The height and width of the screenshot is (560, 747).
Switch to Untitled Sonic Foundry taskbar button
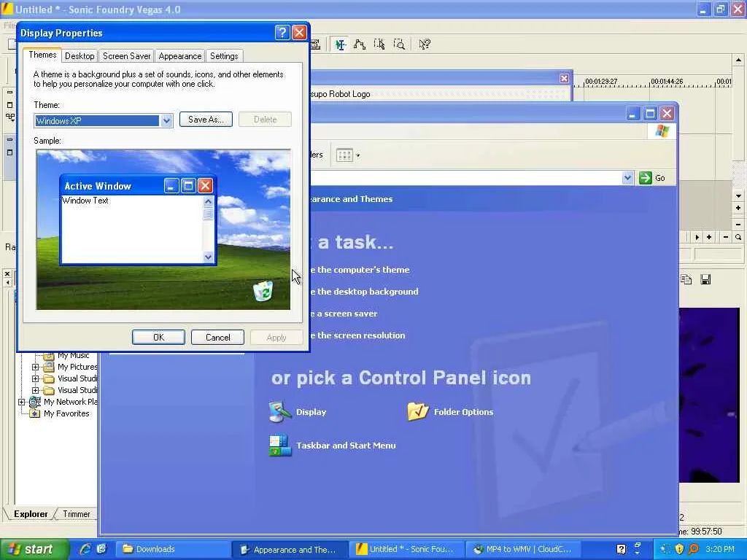click(407, 549)
